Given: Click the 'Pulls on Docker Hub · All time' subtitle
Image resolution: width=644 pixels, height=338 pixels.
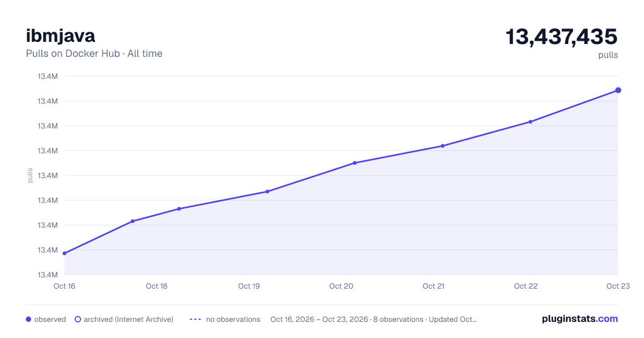Looking at the screenshot, I should [94, 54].
